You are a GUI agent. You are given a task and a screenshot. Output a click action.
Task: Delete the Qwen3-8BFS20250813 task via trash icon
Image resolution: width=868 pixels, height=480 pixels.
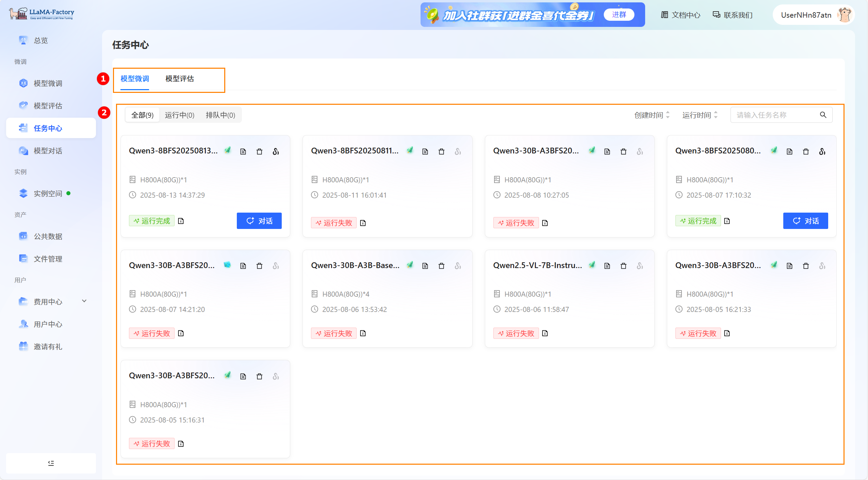point(259,151)
